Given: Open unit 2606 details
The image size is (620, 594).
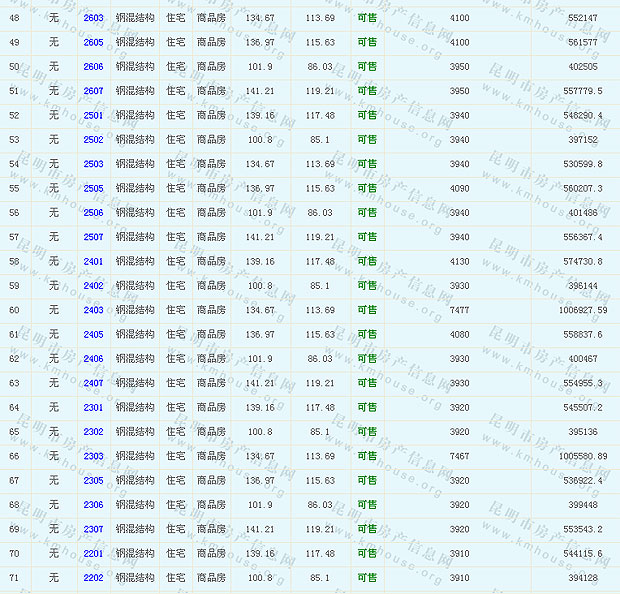Looking at the screenshot, I should (93, 66).
